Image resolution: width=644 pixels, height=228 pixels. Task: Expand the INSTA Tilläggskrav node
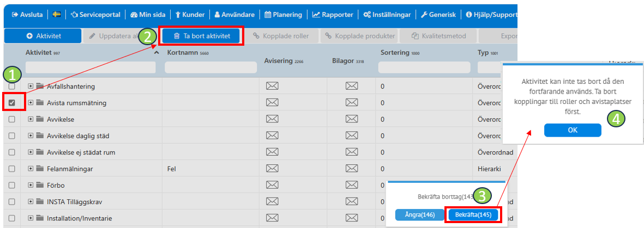coord(31,201)
